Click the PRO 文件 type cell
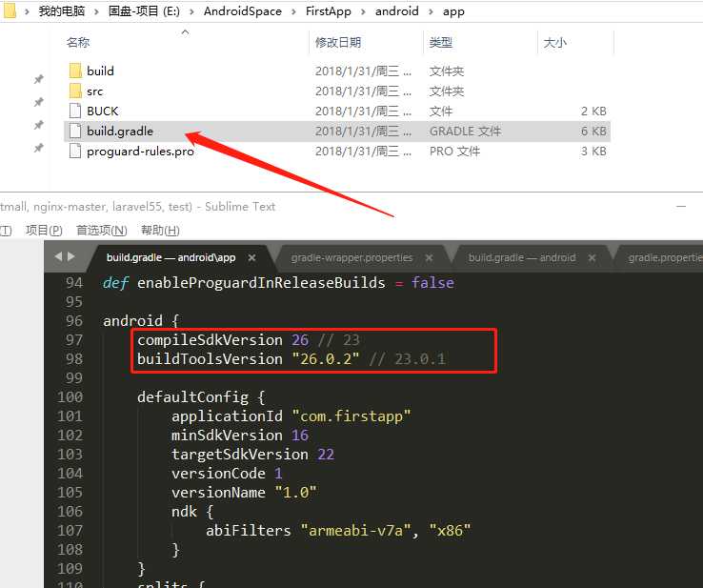 [x=454, y=152]
